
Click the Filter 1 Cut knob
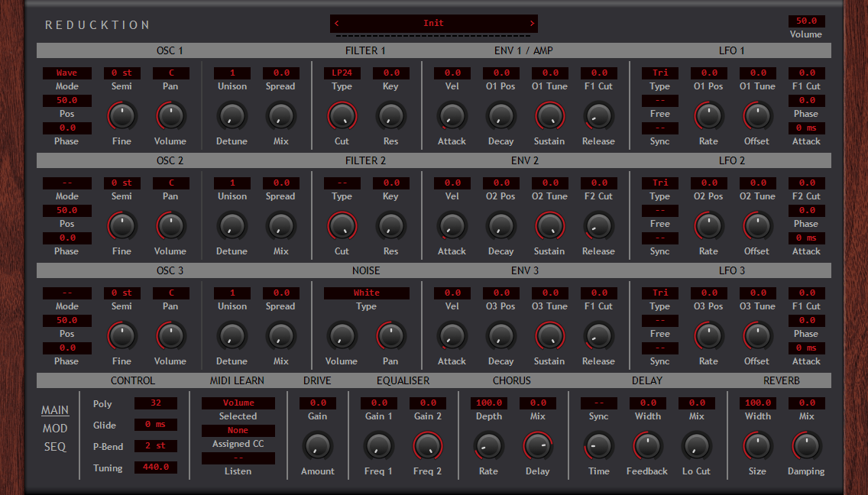point(342,116)
